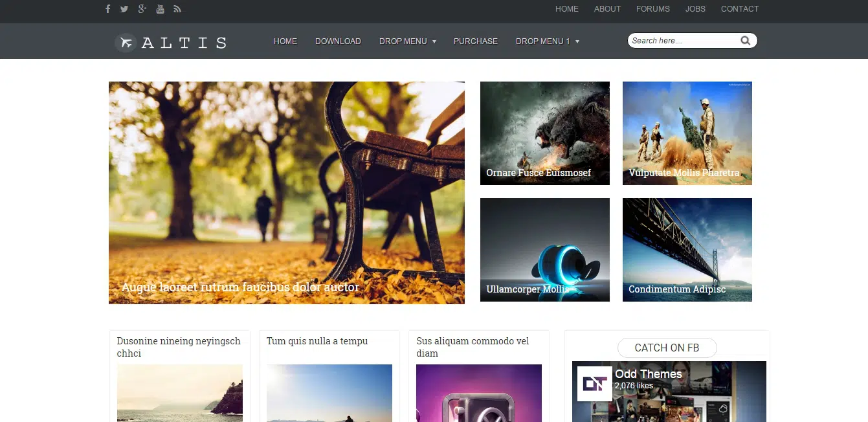The image size is (868, 422).
Task: Go to the JOBS page link
Action: tap(695, 9)
